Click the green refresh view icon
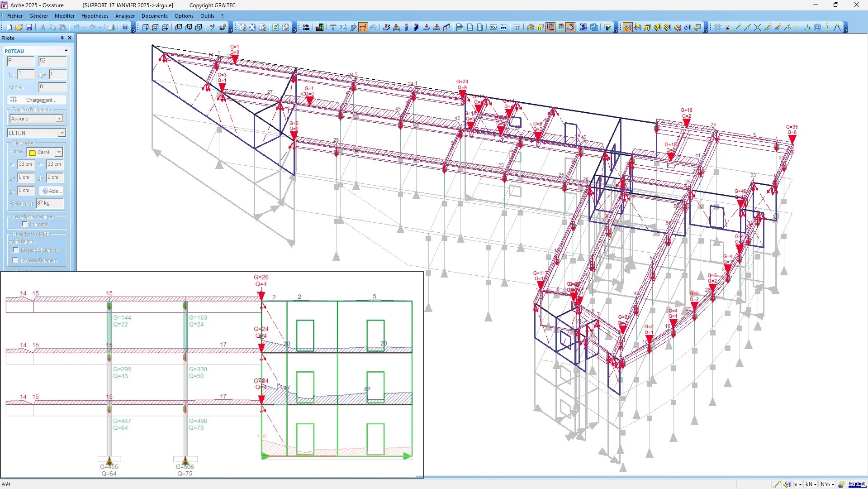 click(275, 28)
